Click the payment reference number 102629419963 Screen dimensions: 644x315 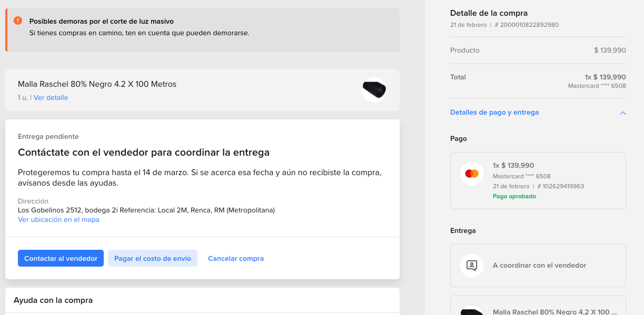tap(563, 186)
